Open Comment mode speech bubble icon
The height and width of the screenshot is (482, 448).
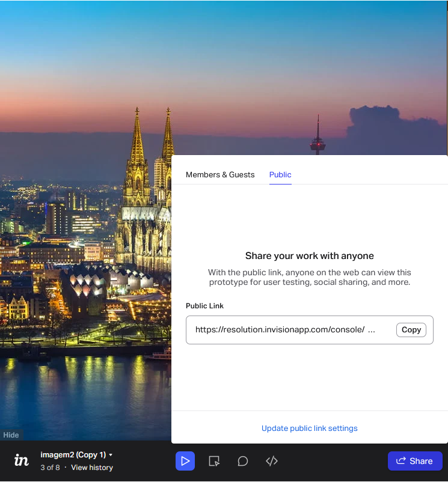point(243,461)
